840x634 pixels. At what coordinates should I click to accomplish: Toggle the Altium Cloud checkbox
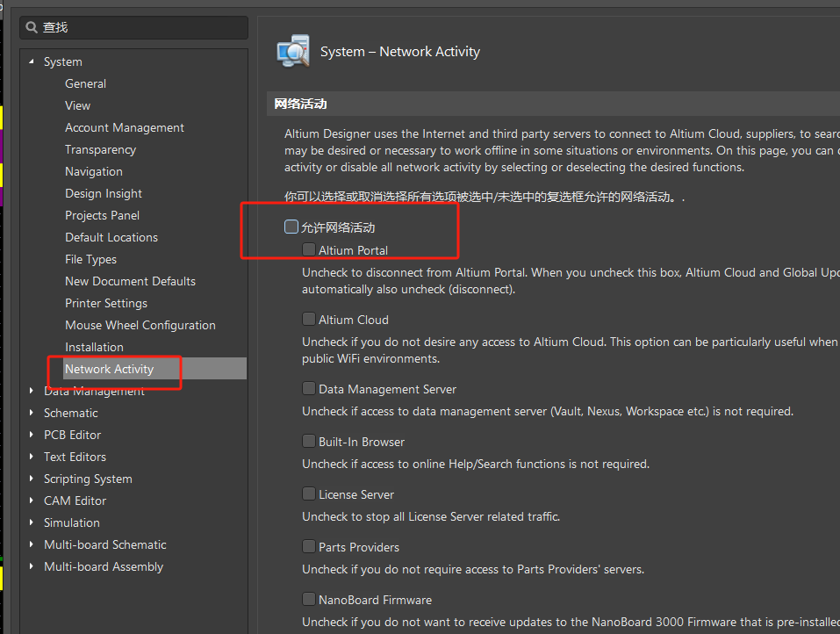click(309, 320)
